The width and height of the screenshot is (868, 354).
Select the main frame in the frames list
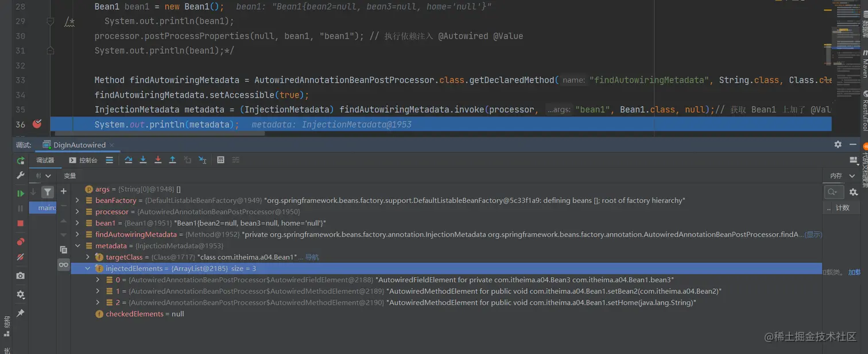(43, 208)
